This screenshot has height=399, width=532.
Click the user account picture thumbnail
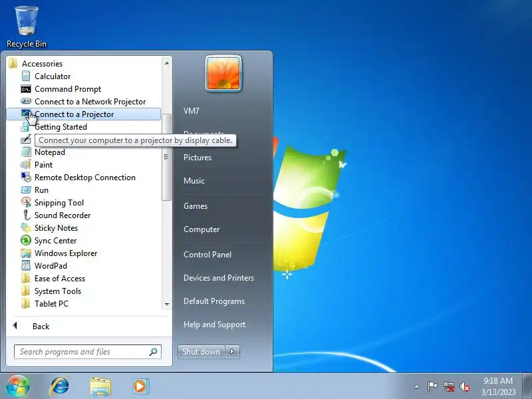click(x=223, y=73)
